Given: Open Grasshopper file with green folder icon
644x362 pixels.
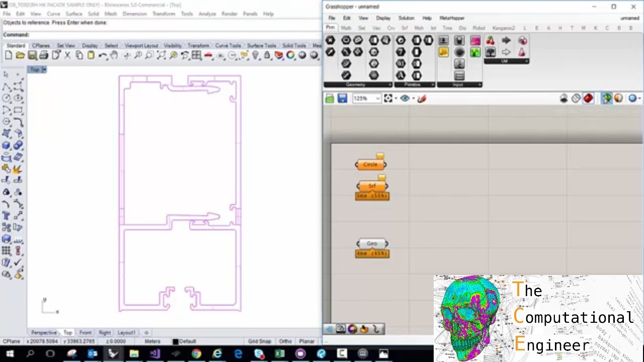Looking at the screenshot, I should (330, 99).
